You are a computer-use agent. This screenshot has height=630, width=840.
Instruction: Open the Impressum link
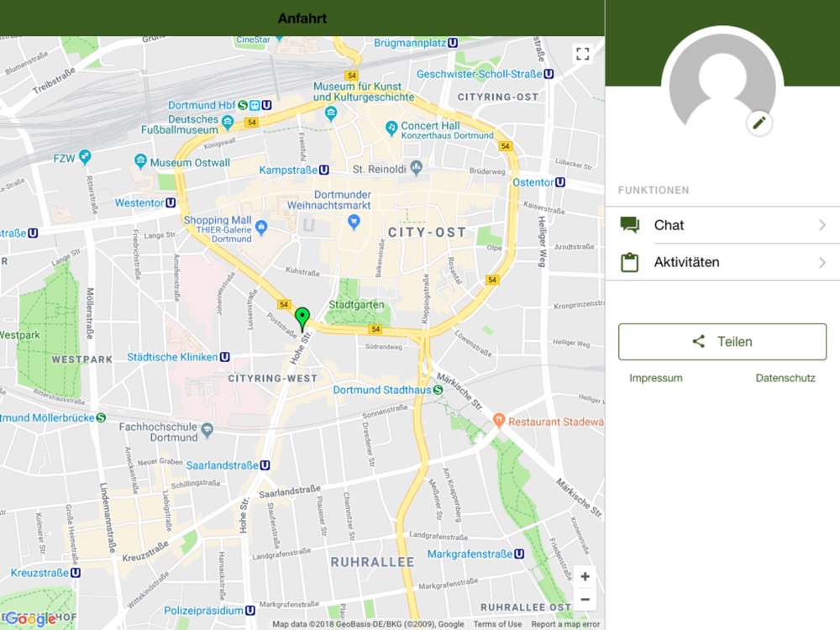[656, 378]
